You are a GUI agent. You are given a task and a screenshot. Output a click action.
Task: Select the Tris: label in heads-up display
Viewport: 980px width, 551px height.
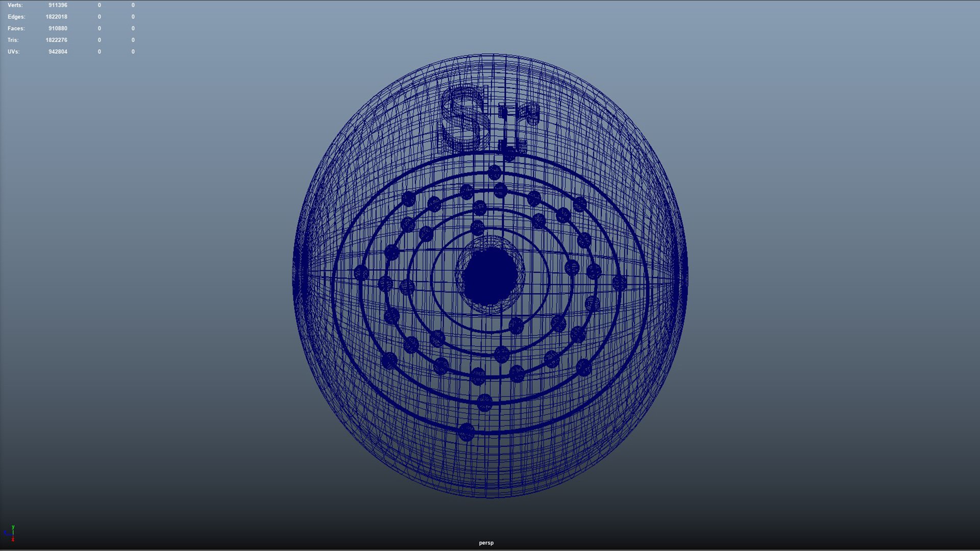(x=13, y=40)
